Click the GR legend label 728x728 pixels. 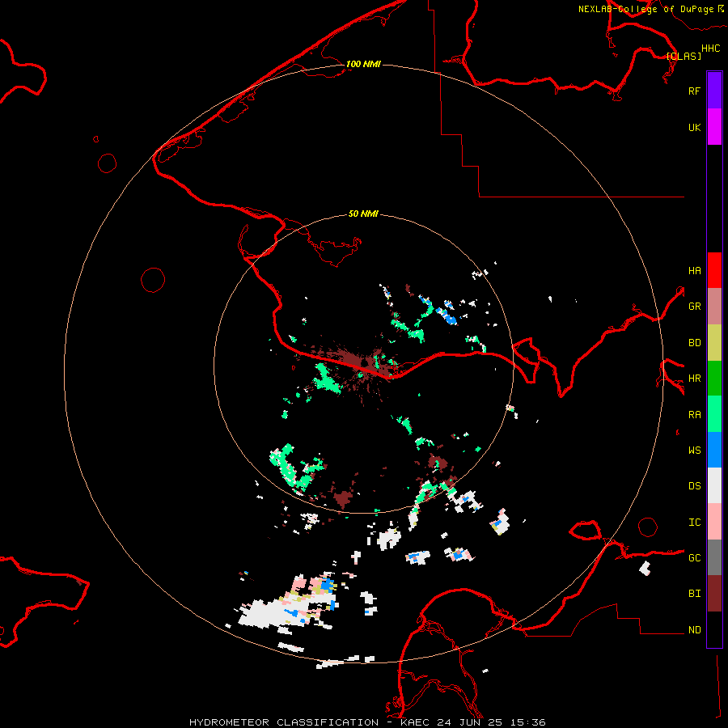click(x=694, y=307)
